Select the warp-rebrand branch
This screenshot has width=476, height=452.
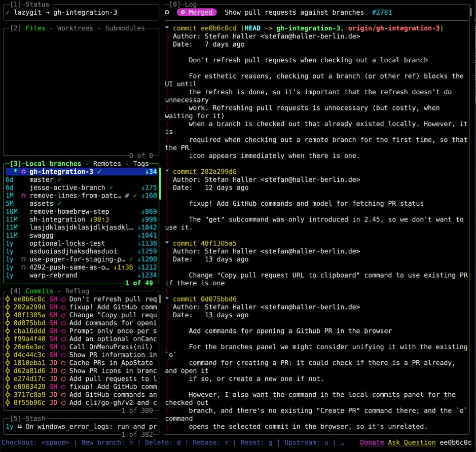[x=81, y=275]
